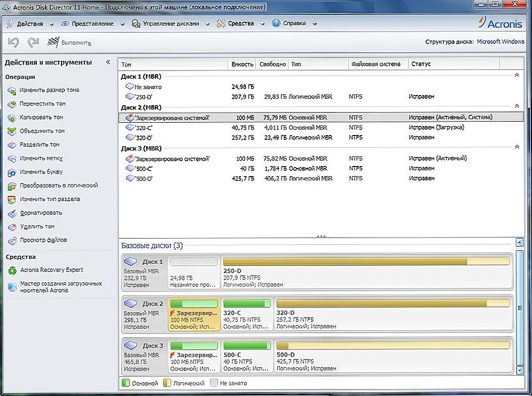The width and height of the screenshot is (532, 396).
Task: Select the '500-C' volume row
Action: point(320,168)
